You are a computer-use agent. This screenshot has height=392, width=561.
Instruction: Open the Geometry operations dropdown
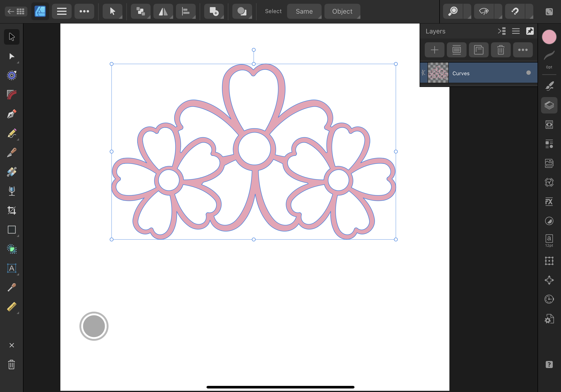pos(242,11)
